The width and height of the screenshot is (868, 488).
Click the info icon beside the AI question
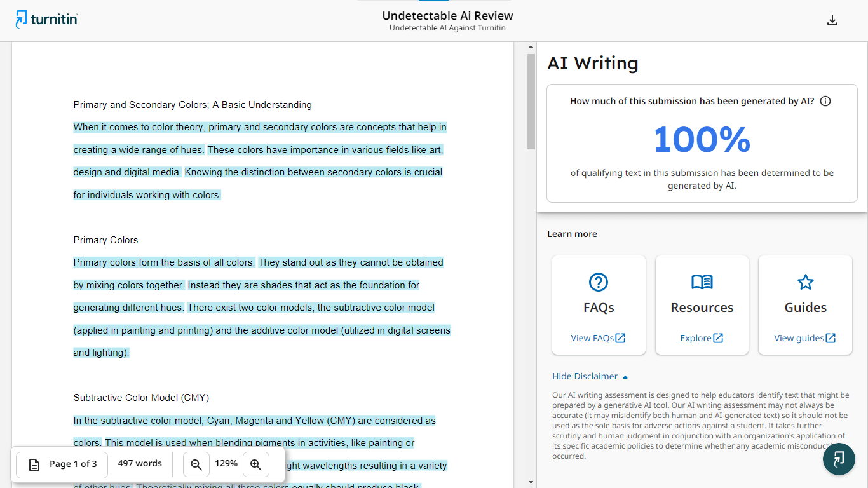pyautogui.click(x=825, y=101)
